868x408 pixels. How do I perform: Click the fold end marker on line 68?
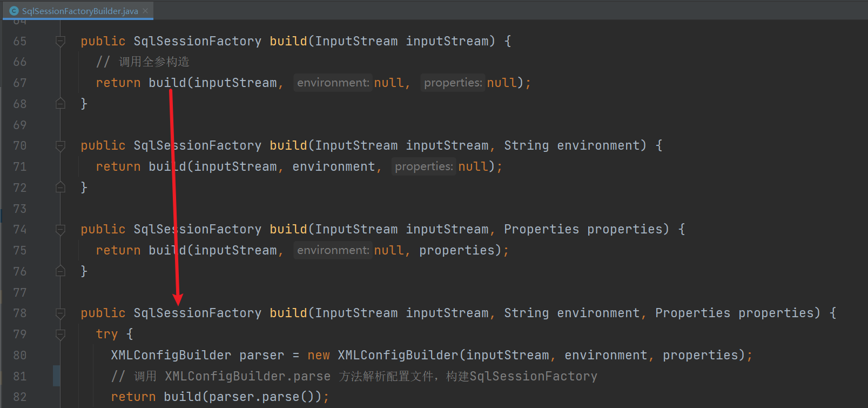point(60,104)
